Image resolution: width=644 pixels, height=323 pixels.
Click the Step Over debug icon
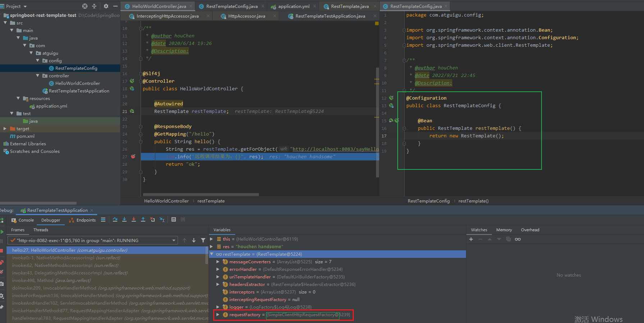coord(115,219)
